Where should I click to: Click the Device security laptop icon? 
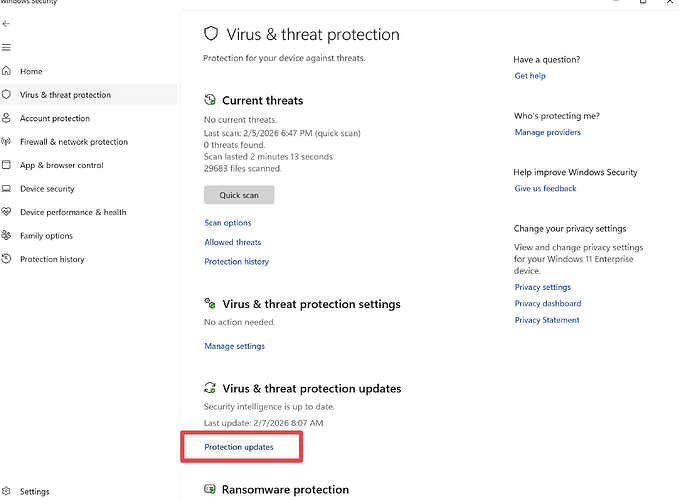(7, 189)
